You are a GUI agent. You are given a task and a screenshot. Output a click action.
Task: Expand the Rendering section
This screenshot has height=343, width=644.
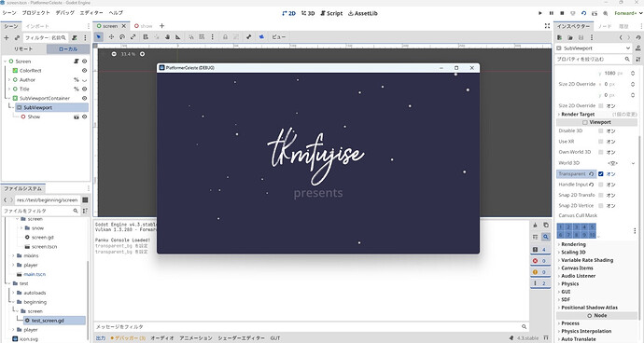pyautogui.click(x=573, y=244)
